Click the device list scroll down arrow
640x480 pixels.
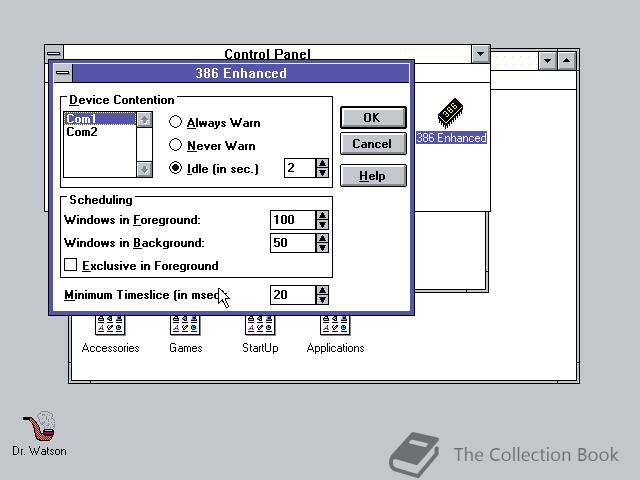coord(144,169)
